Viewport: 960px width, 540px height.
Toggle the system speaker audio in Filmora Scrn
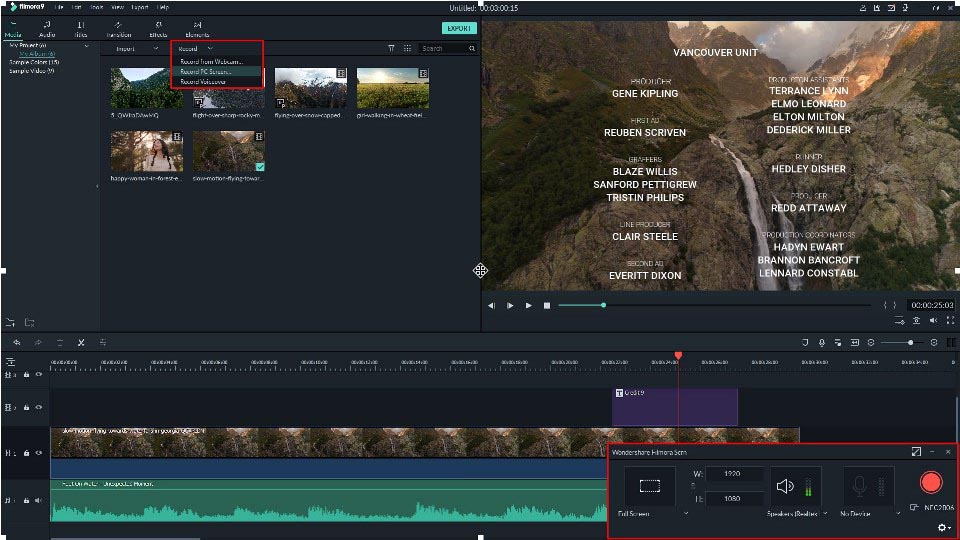785,486
